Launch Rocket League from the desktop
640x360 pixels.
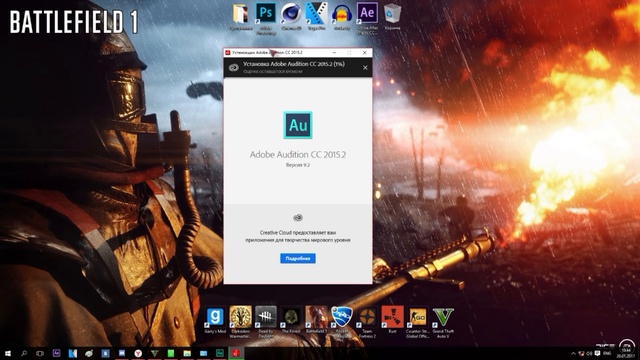342,322
